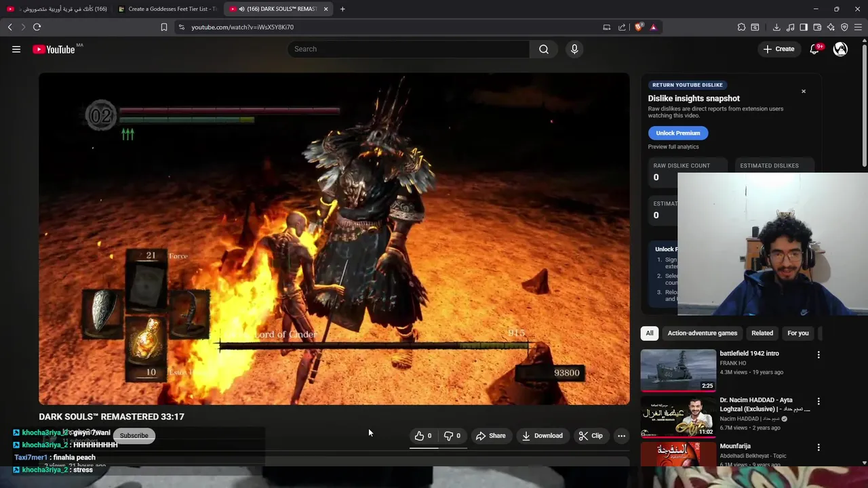Start voice search with microphone icon
The width and height of the screenshot is (868, 488).
coord(574,49)
